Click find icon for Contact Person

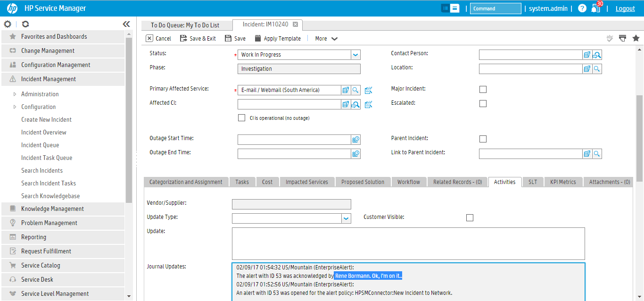coord(597,55)
